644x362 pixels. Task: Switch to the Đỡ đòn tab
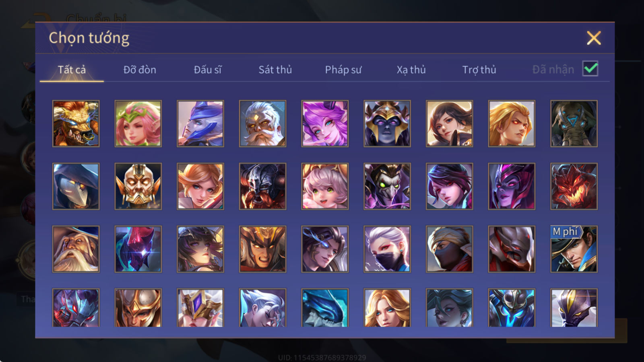point(140,70)
